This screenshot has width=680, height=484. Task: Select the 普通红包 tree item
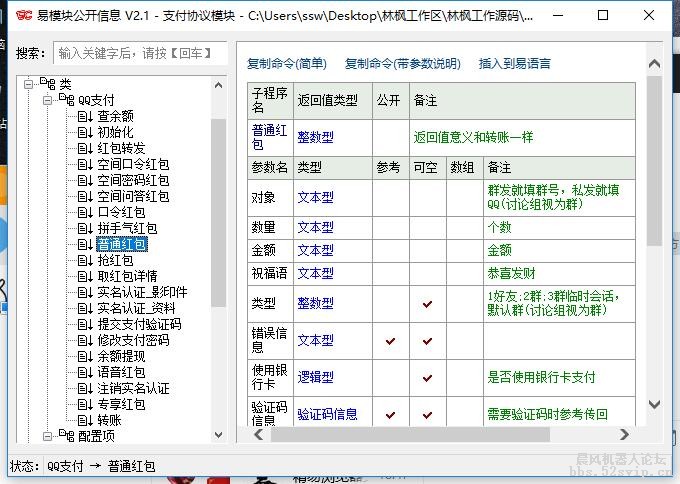click(x=122, y=244)
